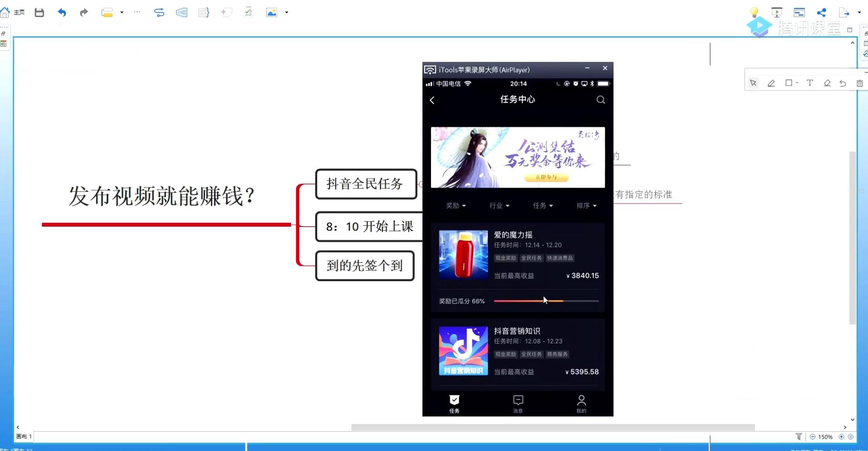Close the iTools AirPlayer window
Viewport: 868px width, 451px height.
(x=605, y=68)
